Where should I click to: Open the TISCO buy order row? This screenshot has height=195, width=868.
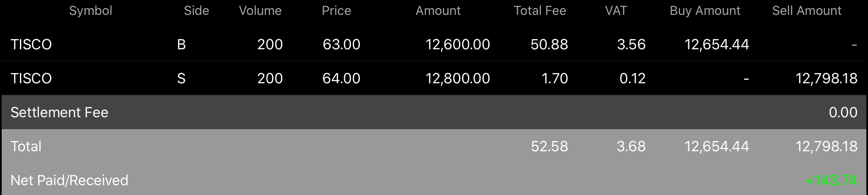434,44
